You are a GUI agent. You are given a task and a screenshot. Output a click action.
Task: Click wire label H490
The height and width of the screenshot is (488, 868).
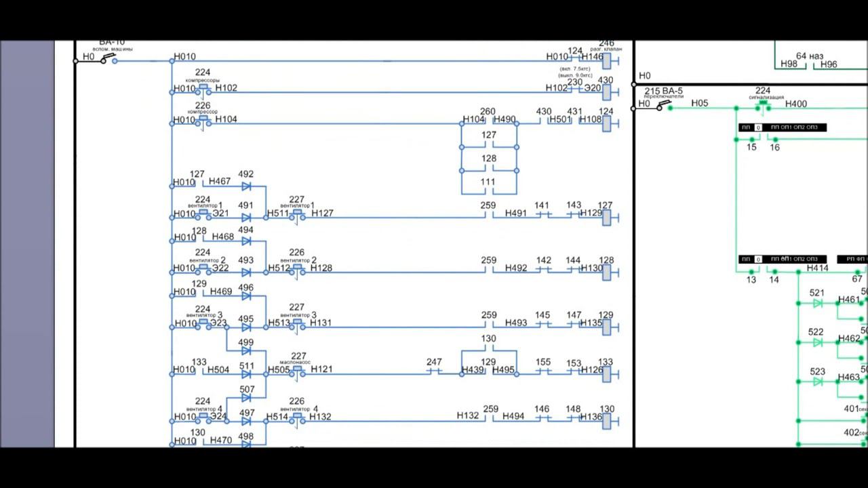coord(505,119)
